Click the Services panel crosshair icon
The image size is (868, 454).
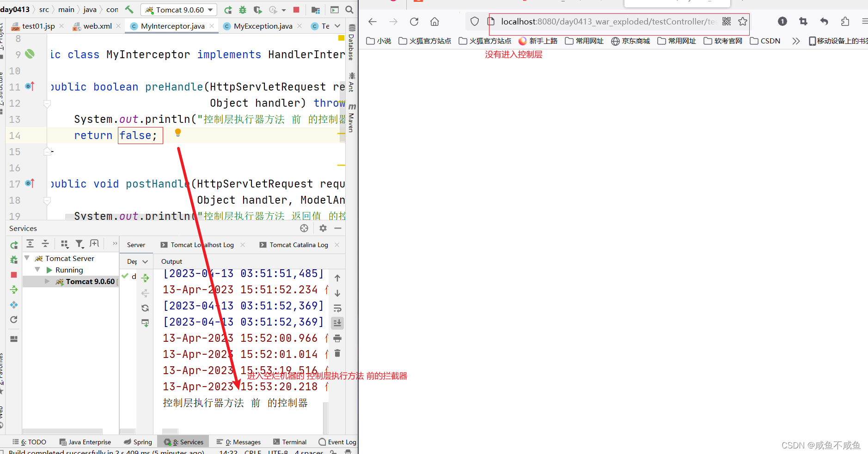[x=304, y=228]
